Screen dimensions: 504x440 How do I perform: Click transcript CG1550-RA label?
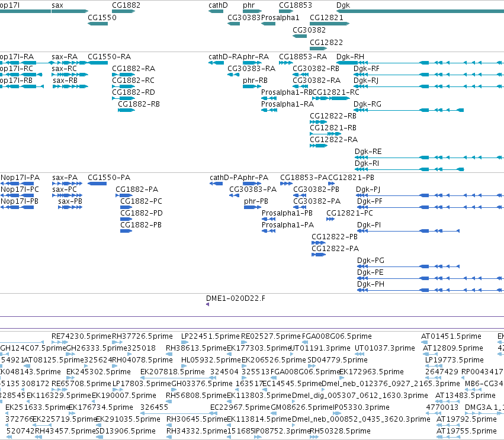(110, 57)
